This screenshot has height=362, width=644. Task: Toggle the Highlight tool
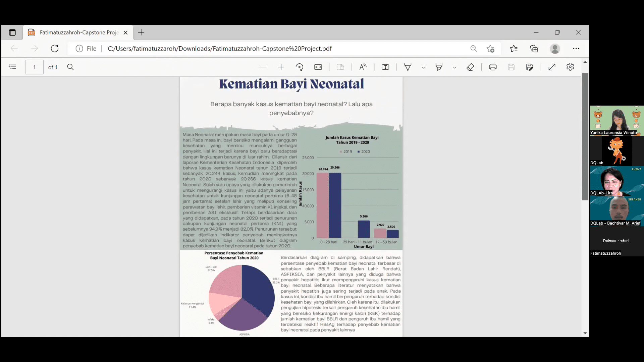click(439, 67)
